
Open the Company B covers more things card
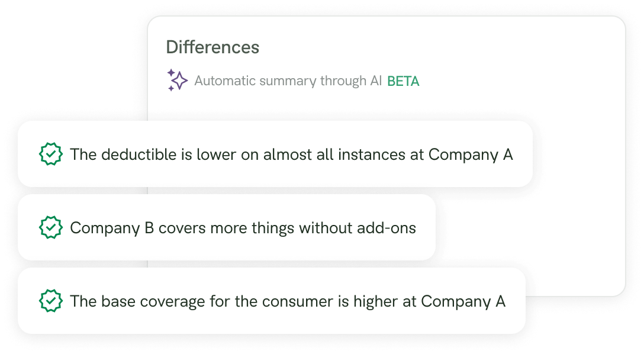(x=227, y=227)
